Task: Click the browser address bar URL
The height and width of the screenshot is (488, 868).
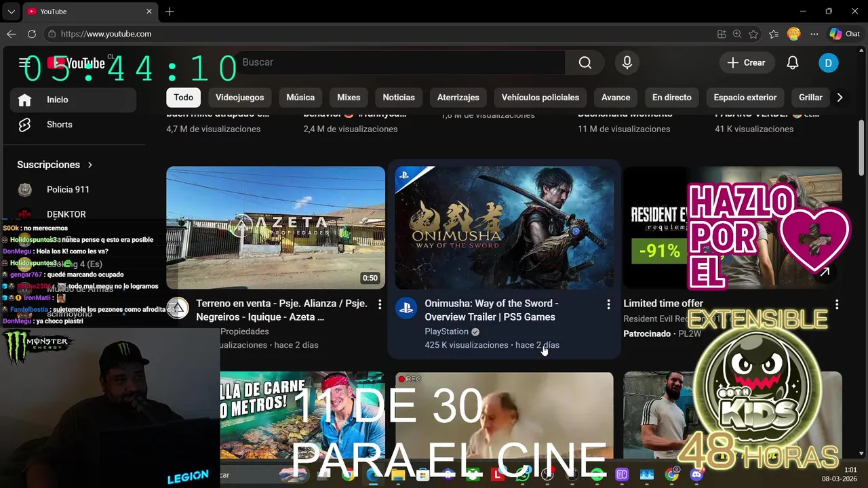Action: 106,34
